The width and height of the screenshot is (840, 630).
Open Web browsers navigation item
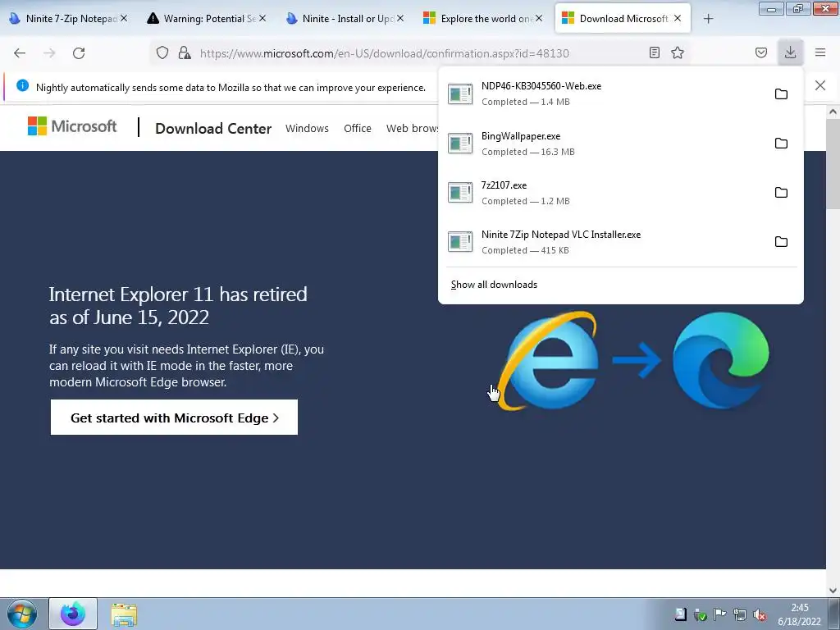[x=412, y=129]
